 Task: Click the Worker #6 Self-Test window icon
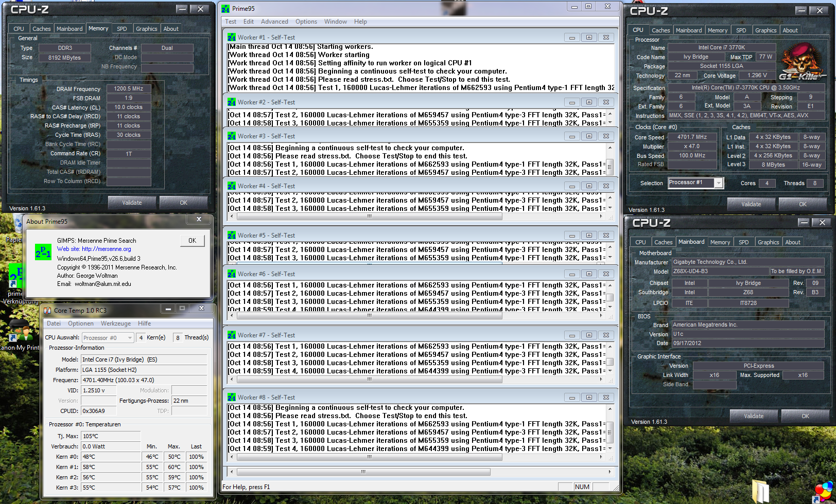[x=232, y=274]
